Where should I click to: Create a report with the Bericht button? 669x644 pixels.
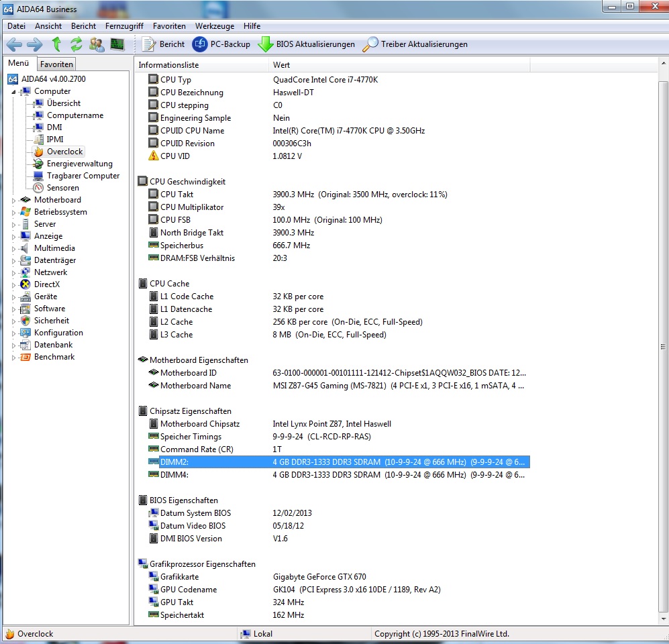click(163, 44)
